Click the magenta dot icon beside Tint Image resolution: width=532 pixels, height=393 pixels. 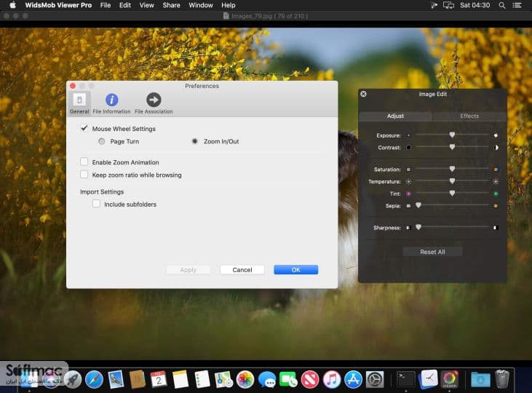click(408, 194)
